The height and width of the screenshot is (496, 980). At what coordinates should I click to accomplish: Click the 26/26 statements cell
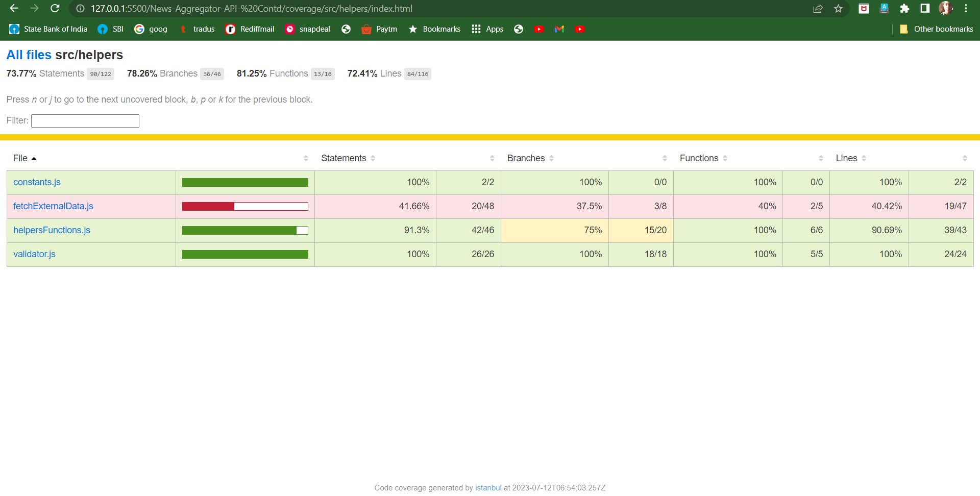pos(469,254)
